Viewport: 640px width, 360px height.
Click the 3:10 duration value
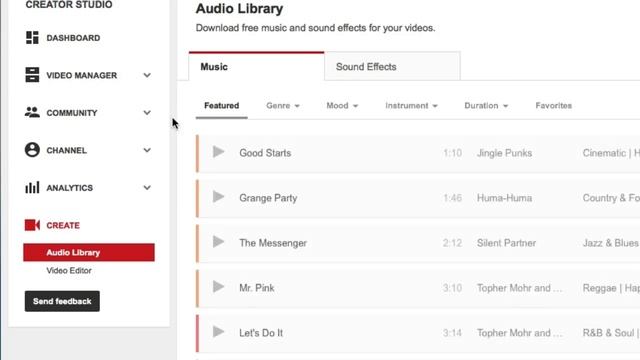(x=452, y=288)
